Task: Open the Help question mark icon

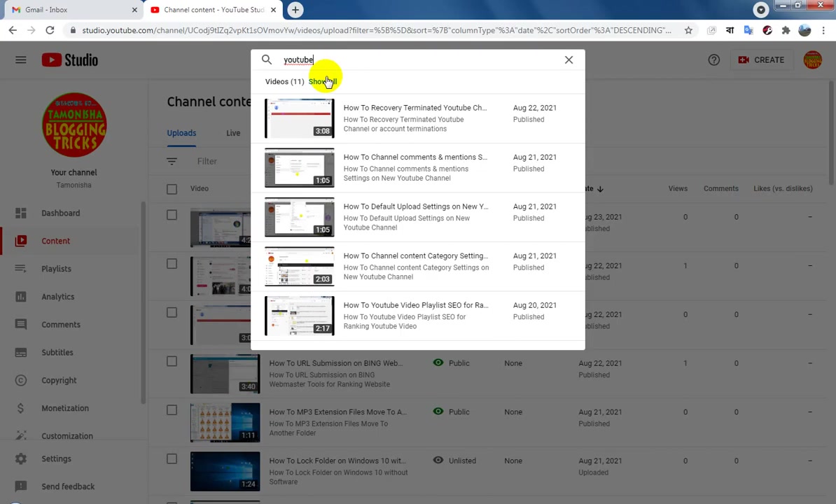Action: click(714, 59)
